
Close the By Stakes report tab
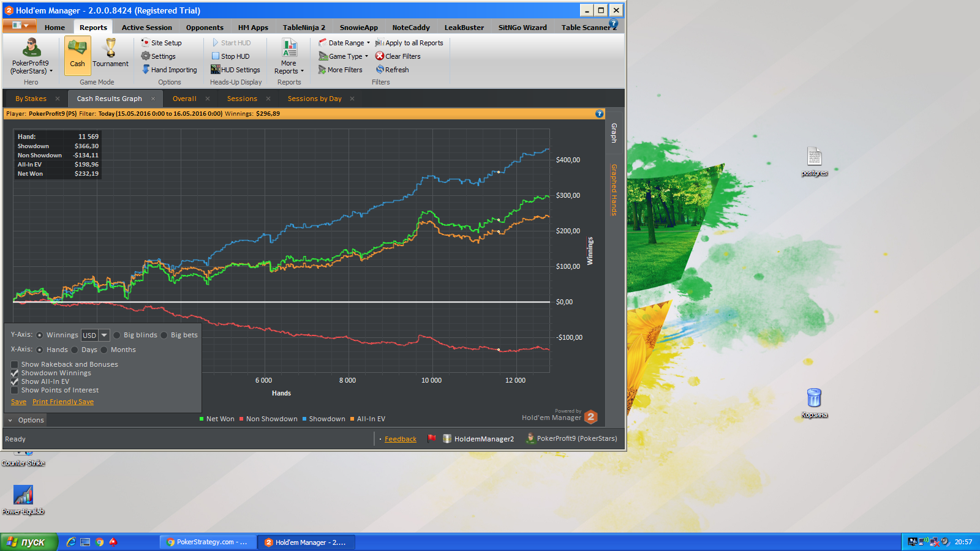pos(58,99)
